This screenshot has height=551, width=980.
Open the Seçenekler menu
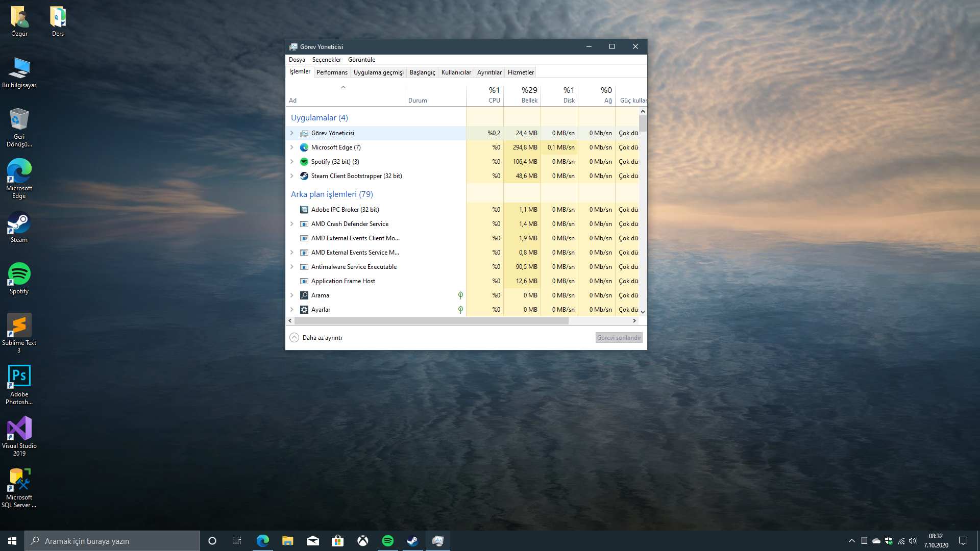click(x=327, y=60)
